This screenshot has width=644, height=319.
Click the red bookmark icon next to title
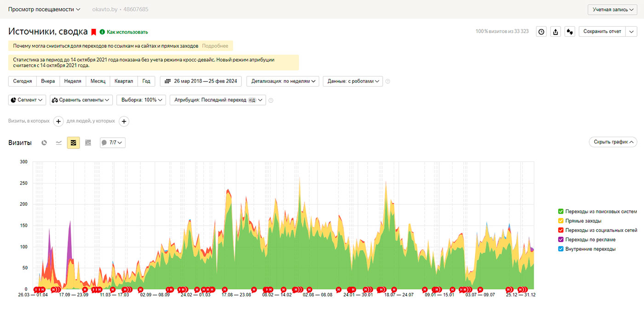point(93,32)
